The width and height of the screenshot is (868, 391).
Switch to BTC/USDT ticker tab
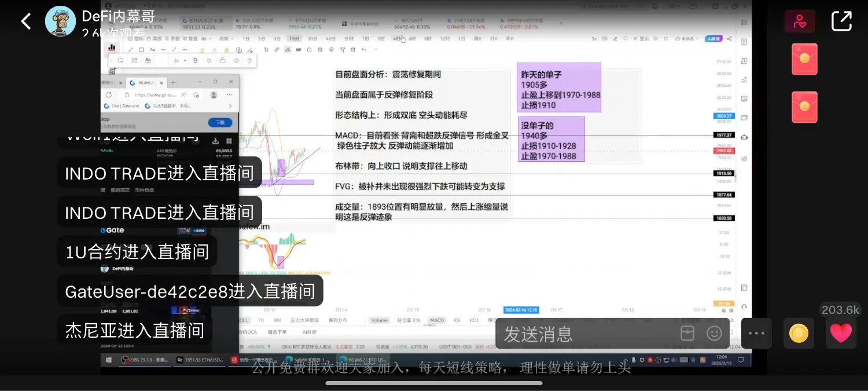click(412, 23)
